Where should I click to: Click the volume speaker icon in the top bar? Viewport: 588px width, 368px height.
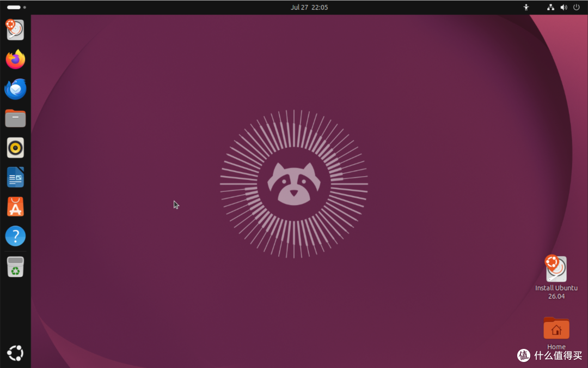coord(563,7)
